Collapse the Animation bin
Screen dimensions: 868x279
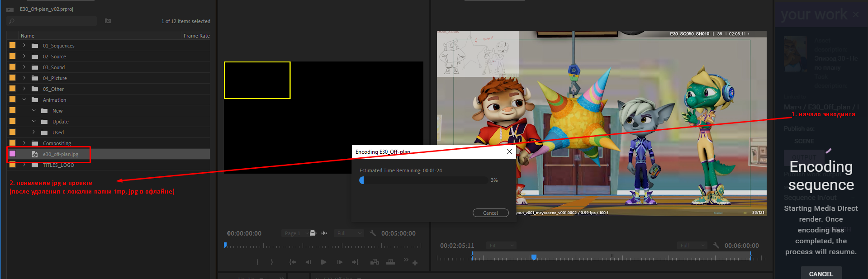click(24, 99)
